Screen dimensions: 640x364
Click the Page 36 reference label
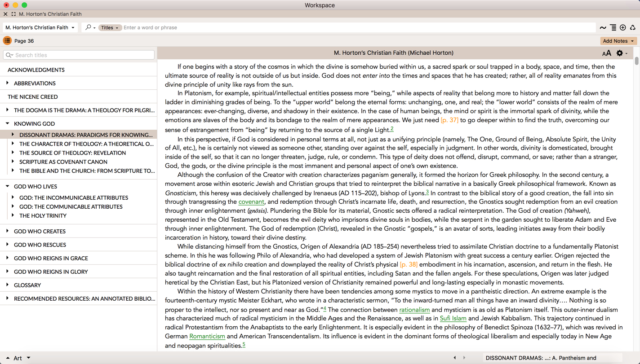point(24,41)
